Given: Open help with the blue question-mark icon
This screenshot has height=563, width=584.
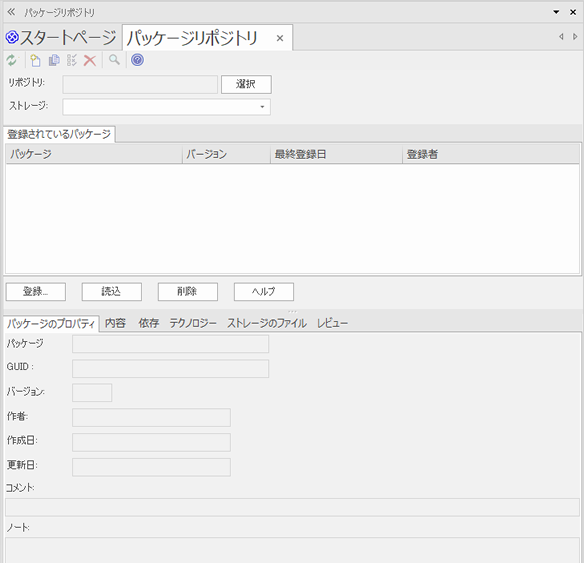Looking at the screenshot, I should [137, 60].
